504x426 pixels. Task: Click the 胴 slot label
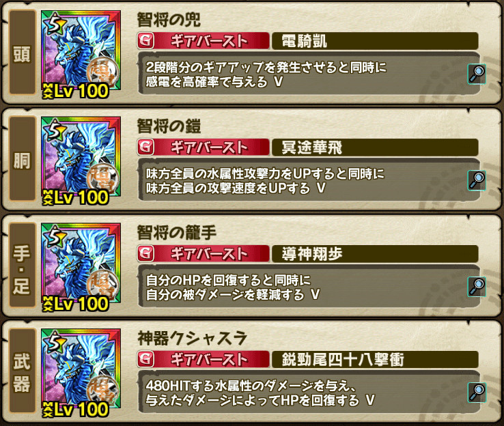pyautogui.click(x=22, y=158)
